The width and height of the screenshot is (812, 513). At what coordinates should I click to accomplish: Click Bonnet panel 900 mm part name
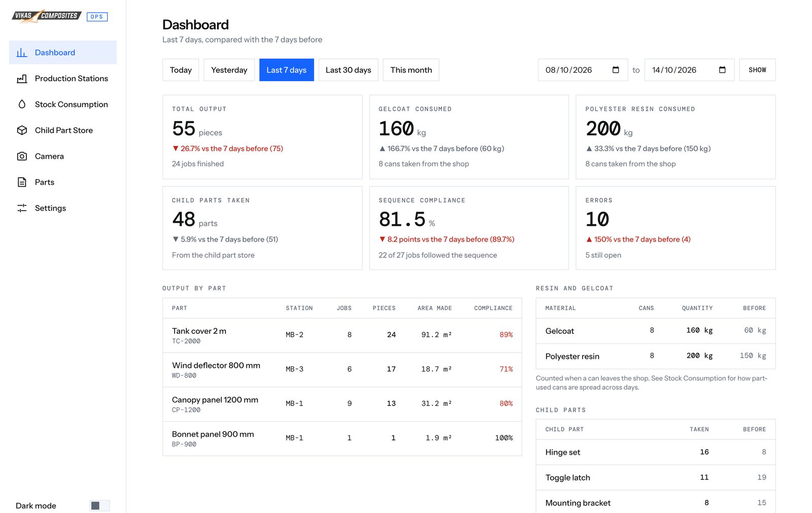[x=213, y=434]
